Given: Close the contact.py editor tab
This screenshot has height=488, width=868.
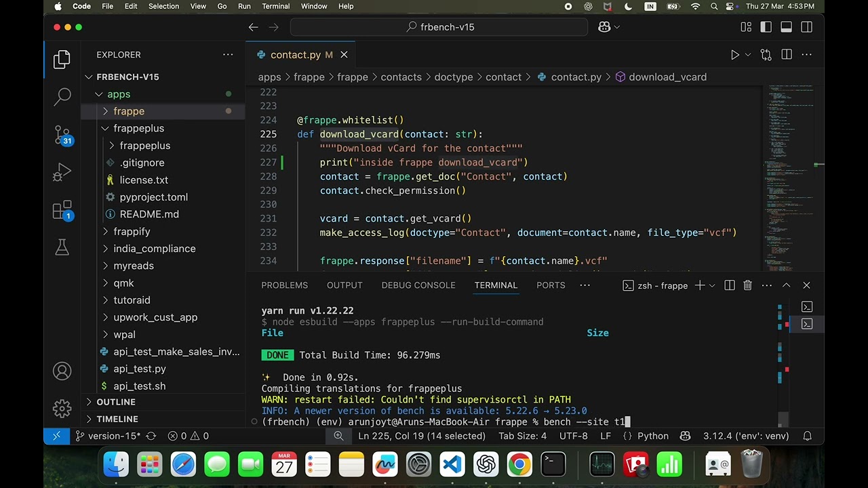Looking at the screenshot, I should click(x=344, y=55).
